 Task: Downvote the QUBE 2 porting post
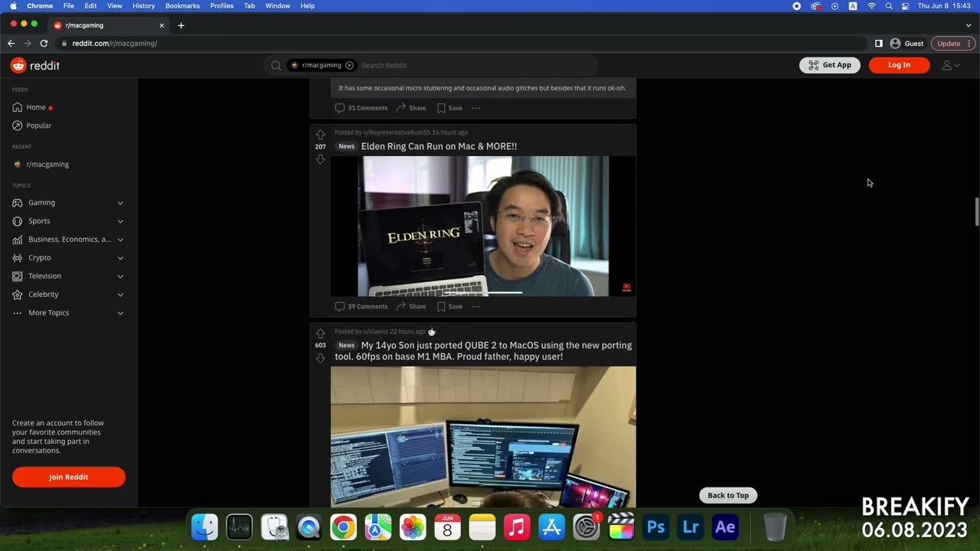(x=320, y=358)
